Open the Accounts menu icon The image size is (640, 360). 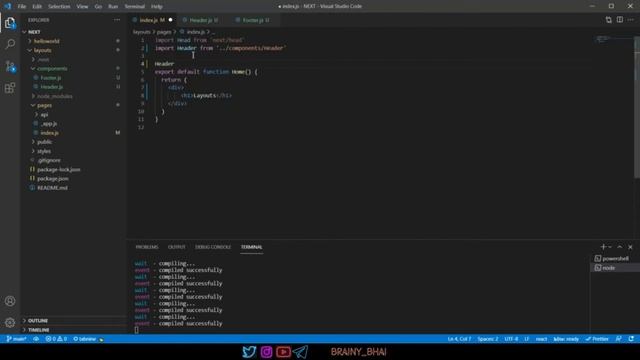[x=10, y=301]
